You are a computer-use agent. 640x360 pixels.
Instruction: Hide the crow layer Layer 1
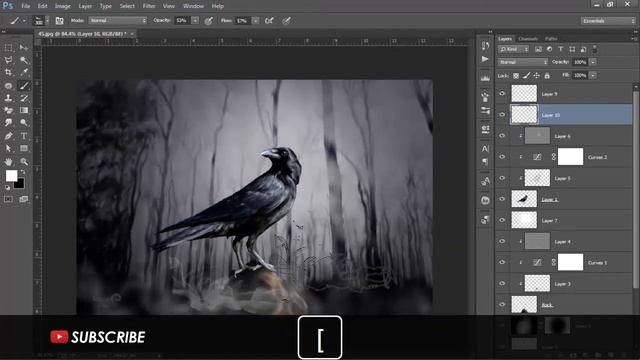(x=502, y=199)
